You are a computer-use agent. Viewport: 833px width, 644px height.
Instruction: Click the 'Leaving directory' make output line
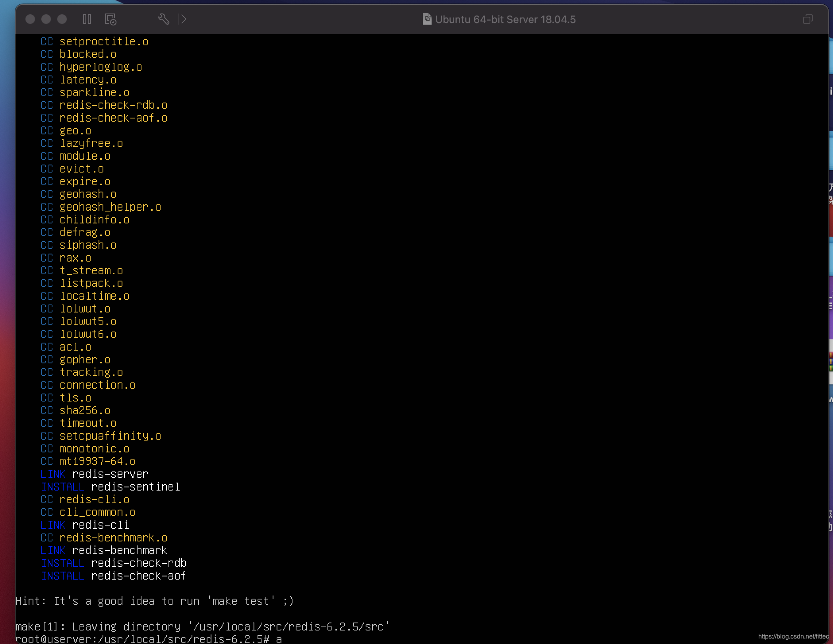(x=202, y=627)
